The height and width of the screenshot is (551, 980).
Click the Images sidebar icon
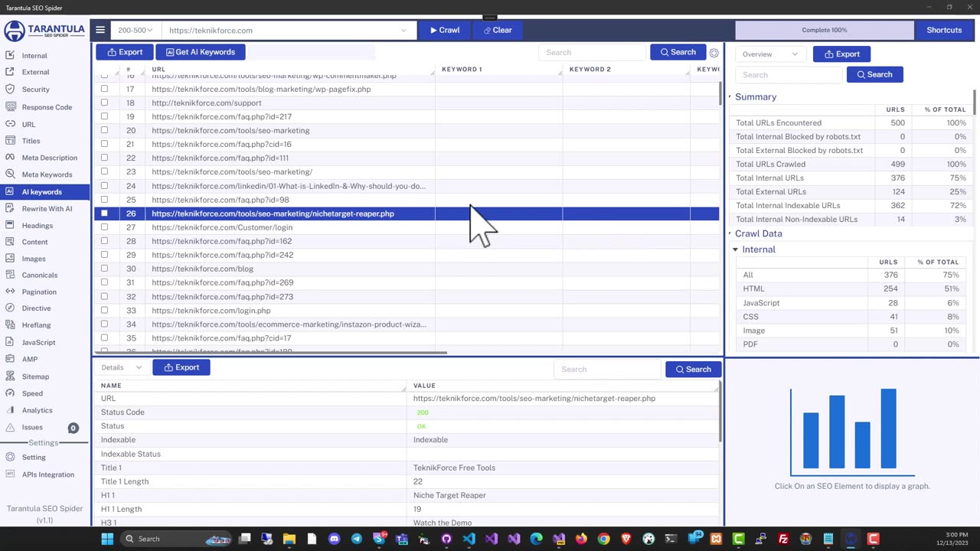click(10, 259)
